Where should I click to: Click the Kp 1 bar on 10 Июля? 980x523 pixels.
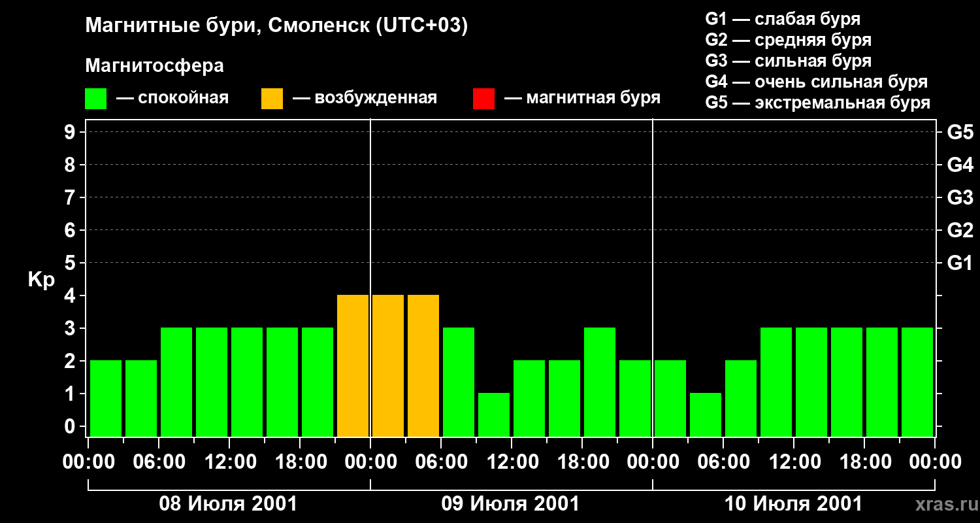pos(706,414)
